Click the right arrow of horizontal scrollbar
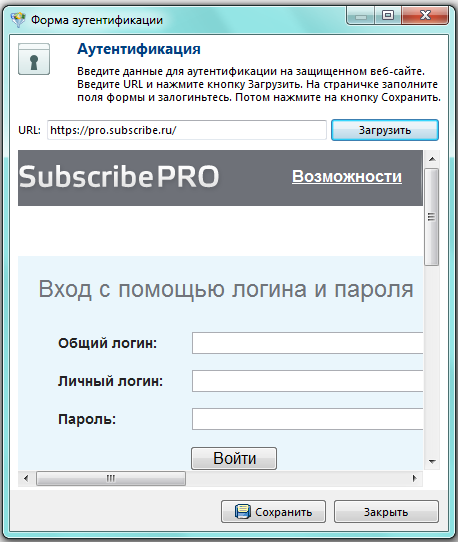Viewport: 458px width, 542px height. pos(414,478)
